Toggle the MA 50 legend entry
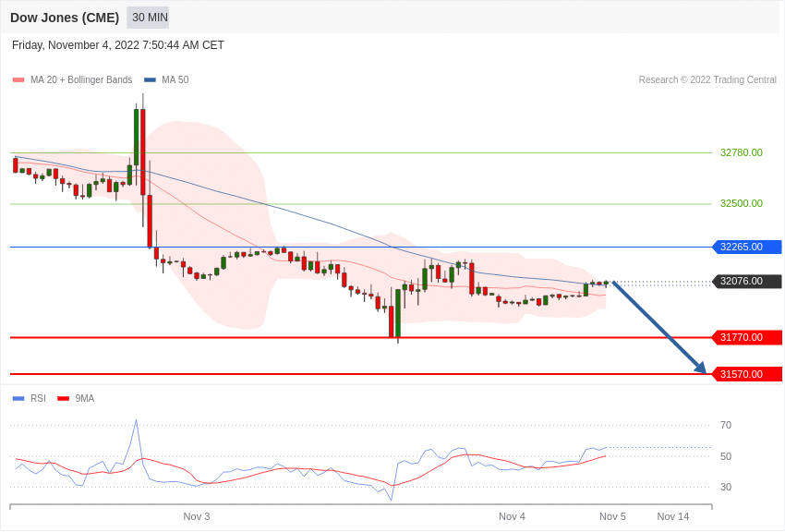This screenshot has height=532, width=785. pyautogui.click(x=166, y=79)
